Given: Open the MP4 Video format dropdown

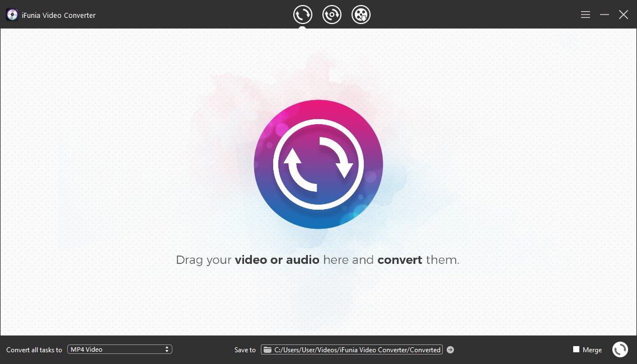Looking at the screenshot, I should click(x=119, y=349).
